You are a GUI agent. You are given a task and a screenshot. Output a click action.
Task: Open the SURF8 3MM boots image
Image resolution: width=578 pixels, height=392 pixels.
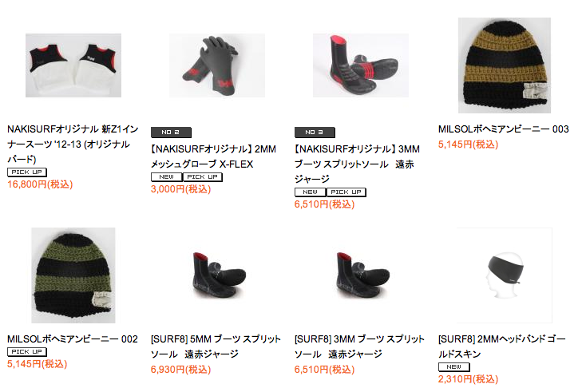361,275
